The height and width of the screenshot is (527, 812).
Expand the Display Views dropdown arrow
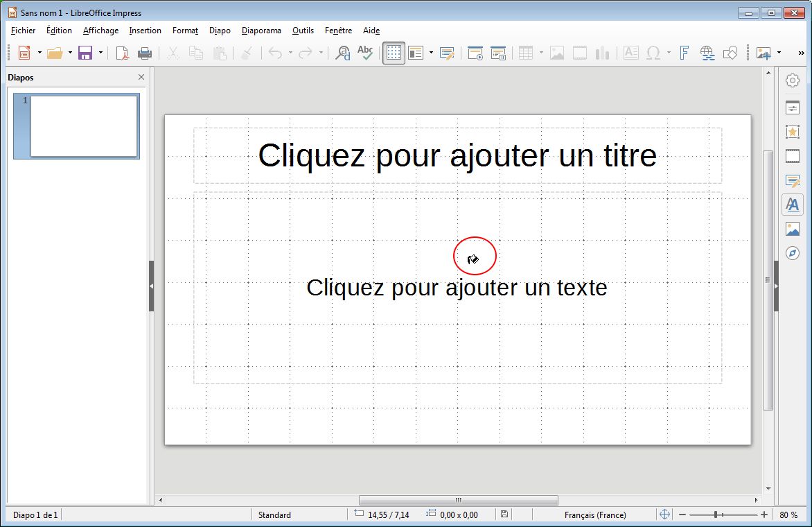[x=431, y=53]
